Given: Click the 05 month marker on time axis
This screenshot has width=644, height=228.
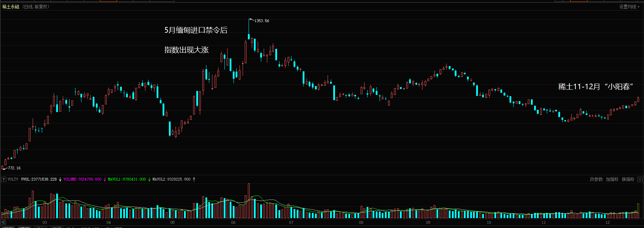Looking at the screenshot, I should click(172, 222).
